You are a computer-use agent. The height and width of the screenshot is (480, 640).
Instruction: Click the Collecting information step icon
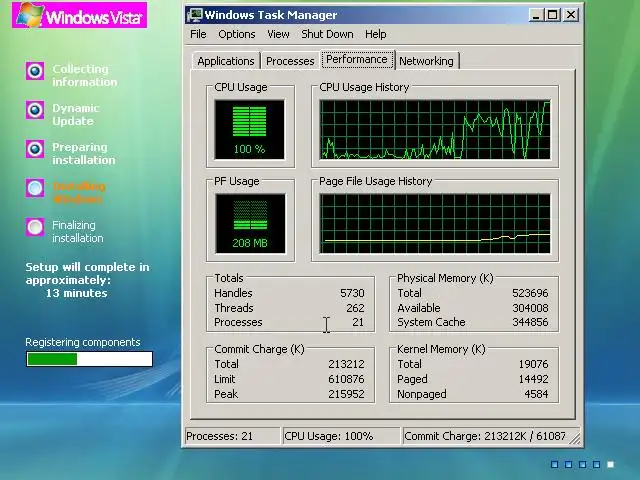[x=35, y=71]
